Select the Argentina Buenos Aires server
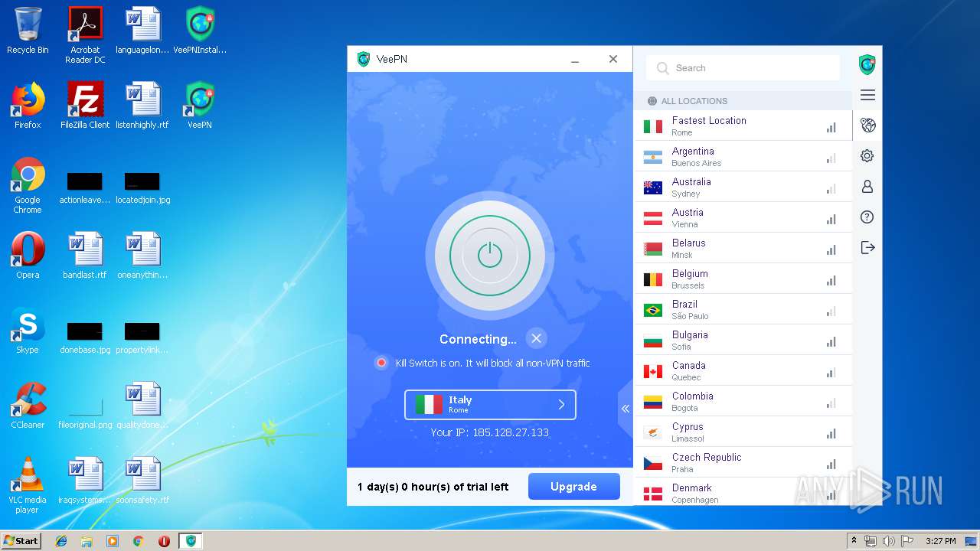 pos(743,156)
